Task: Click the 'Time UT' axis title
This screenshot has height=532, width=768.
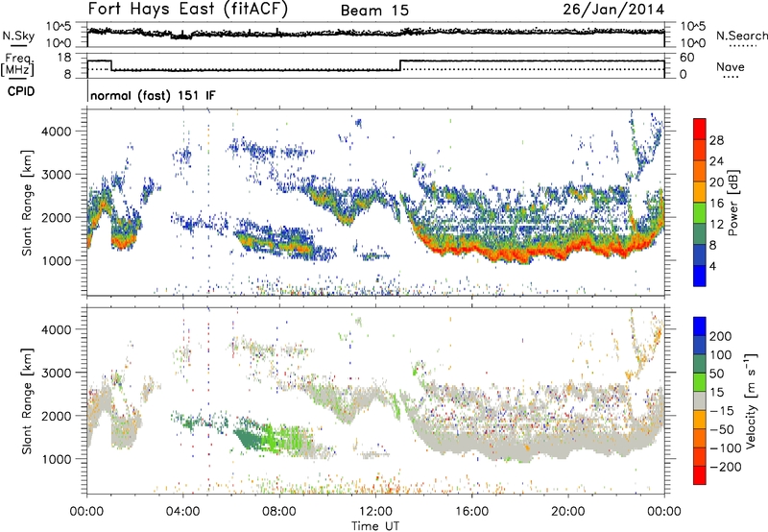Action: pyautogui.click(x=375, y=525)
